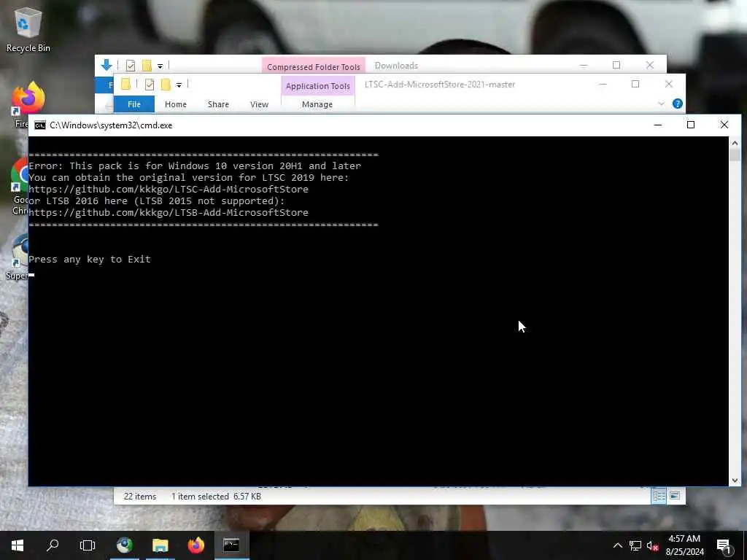Screen dimensions: 747x560
Task: Open the View ribbon tab
Action: 259,104
